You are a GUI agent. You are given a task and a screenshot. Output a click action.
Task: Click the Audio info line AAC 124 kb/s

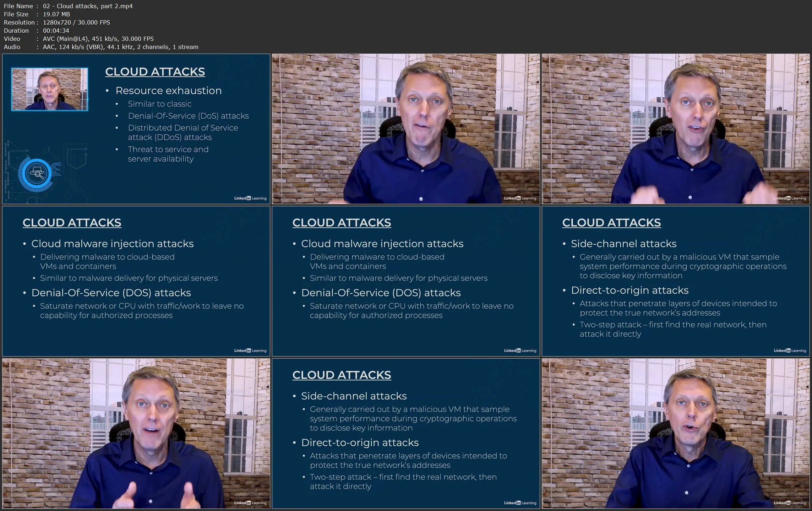[120, 47]
